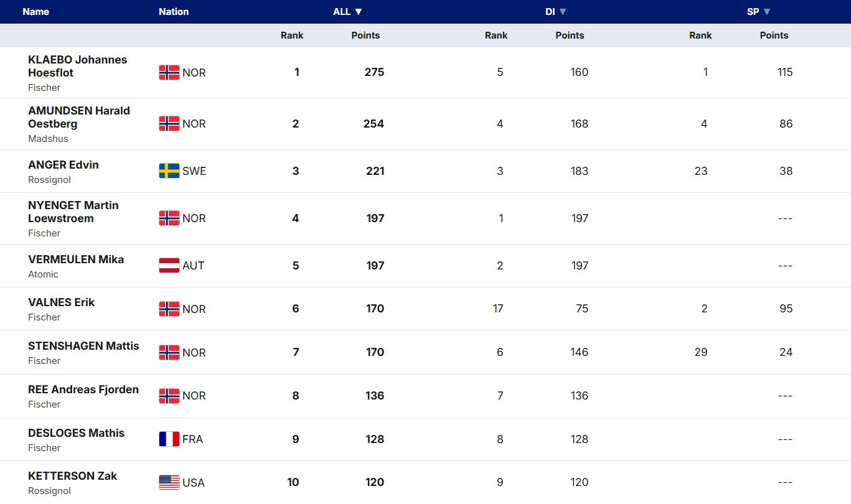Click Norway flag in Stenshagen's row
Screen dimensions: 851x504
point(169,353)
